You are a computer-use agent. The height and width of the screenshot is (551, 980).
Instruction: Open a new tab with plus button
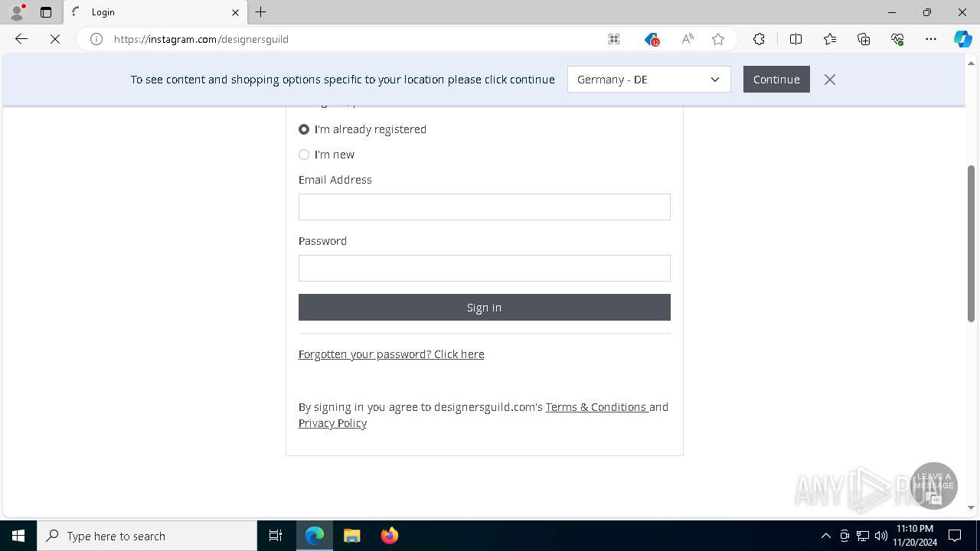point(261,12)
